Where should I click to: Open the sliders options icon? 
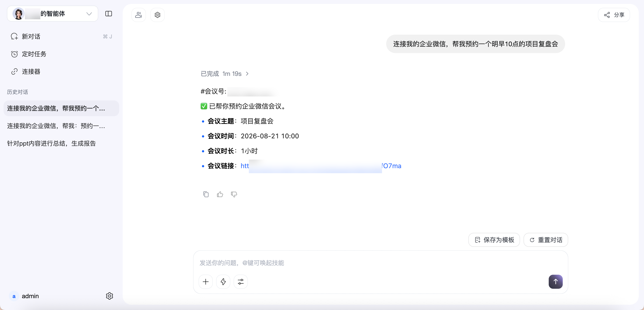click(x=241, y=282)
